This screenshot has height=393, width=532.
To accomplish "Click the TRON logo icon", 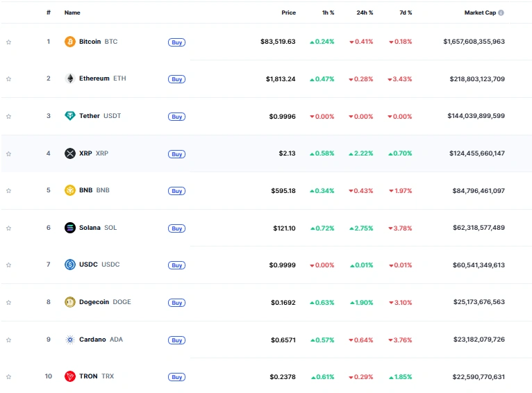I will point(69,376).
